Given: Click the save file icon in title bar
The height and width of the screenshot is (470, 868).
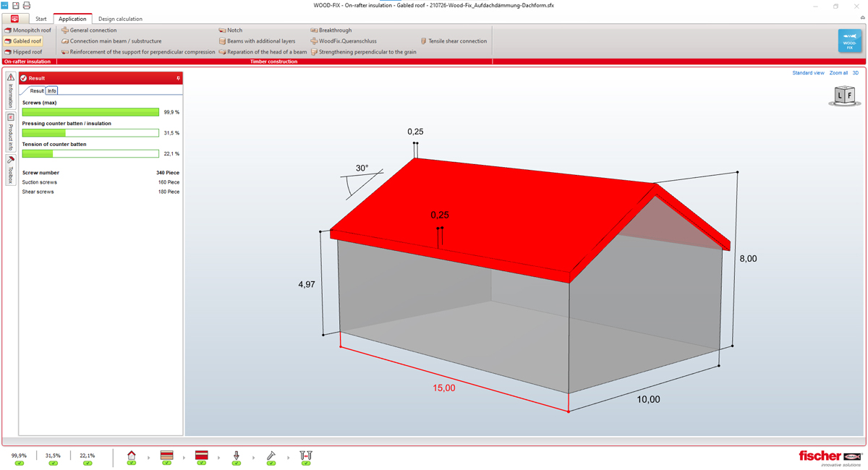Looking at the screenshot, I should 16,6.
